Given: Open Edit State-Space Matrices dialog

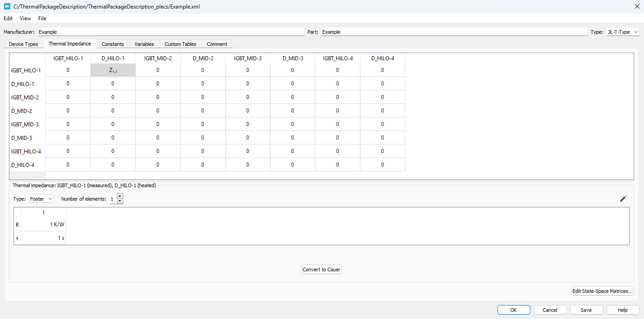Looking at the screenshot, I should [x=602, y=291].
